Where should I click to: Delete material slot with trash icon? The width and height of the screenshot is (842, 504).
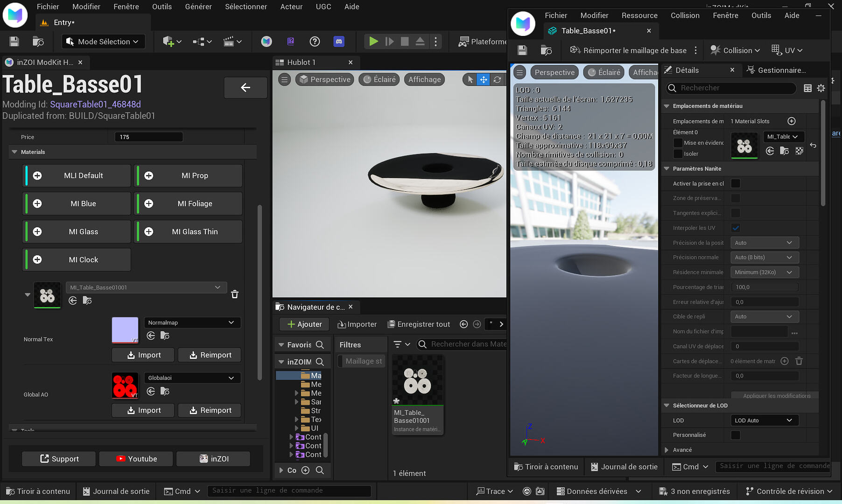(235, 294)
